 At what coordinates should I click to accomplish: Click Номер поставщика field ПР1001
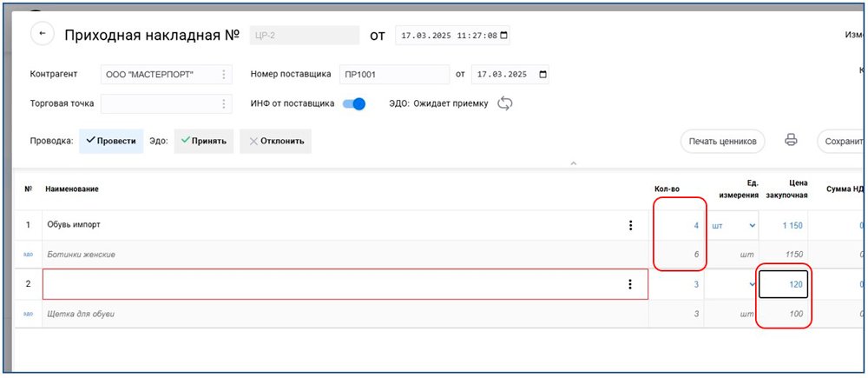click(x=392, y=75)
